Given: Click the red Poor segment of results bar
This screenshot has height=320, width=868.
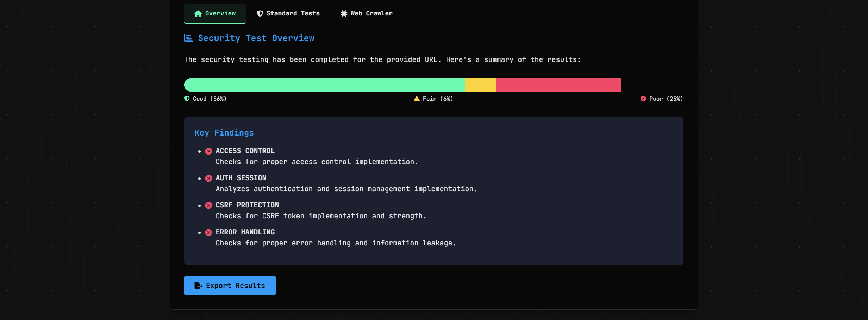Looking at the screenshot, I should coord(558,85).
